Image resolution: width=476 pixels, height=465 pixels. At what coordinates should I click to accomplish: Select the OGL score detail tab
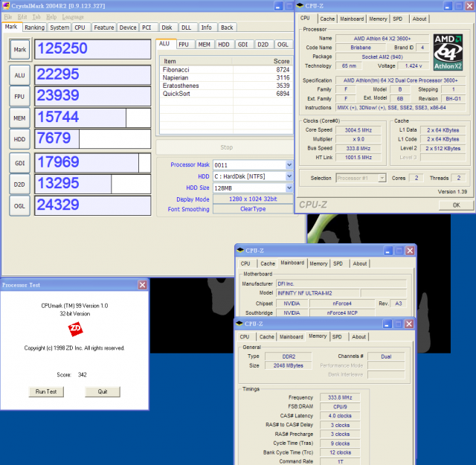pos(283,45)
